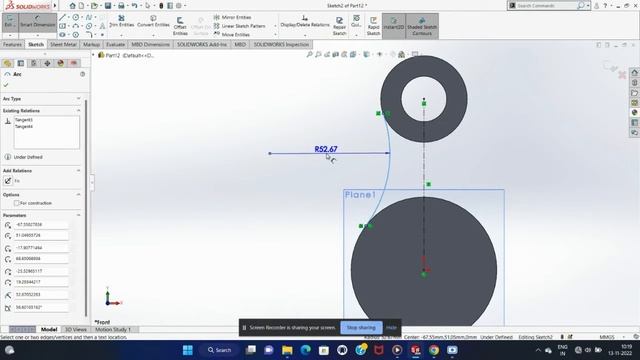
Task: Select the Sketch Fillet tool
Action: [x=89, y=35]
